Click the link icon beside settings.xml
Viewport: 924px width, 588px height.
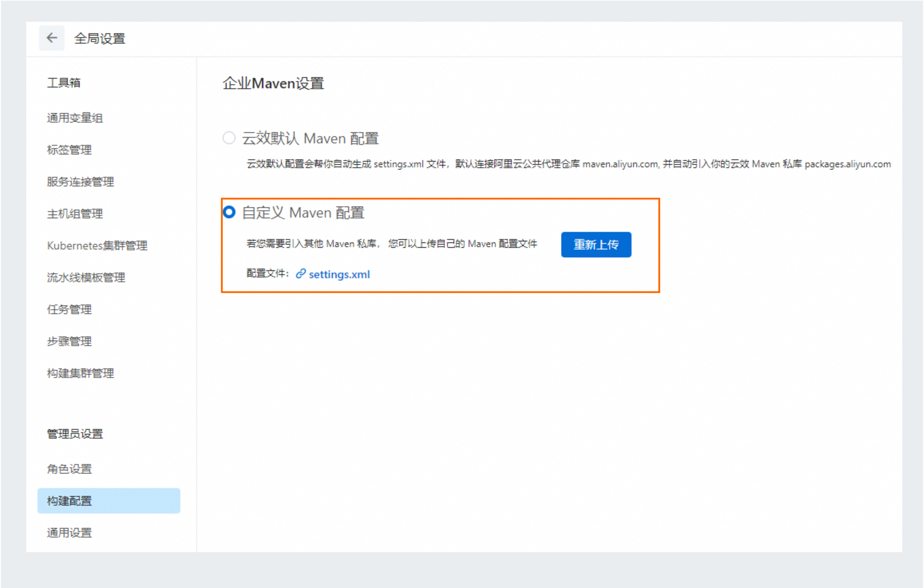pos(300,274)
